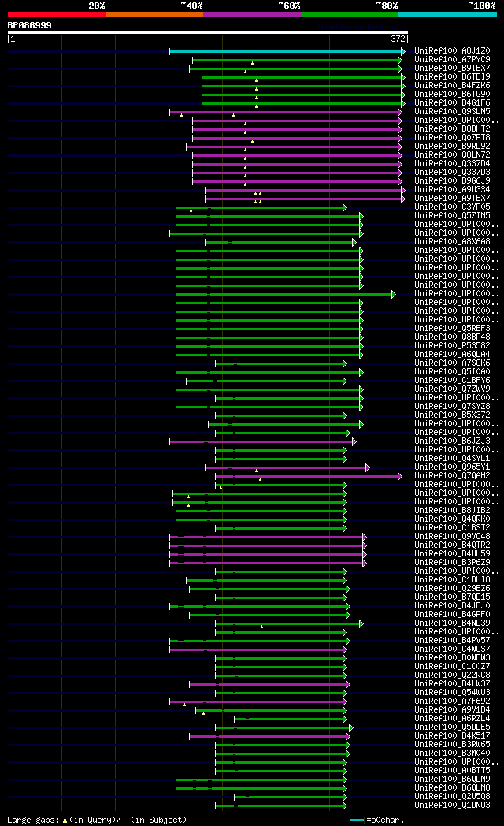Click hit label UniRef100_Q9VC48
Screen dimensions: 504x826
(452, 536)
